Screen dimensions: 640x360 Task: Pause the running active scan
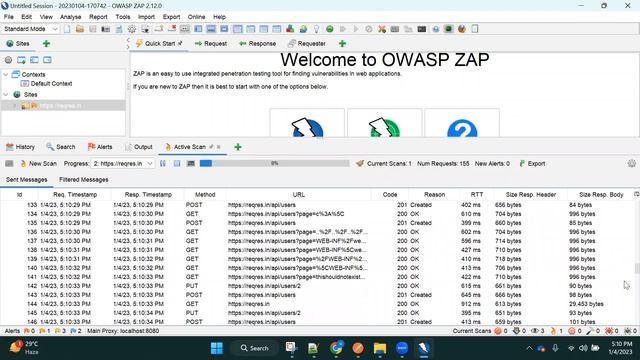tap(163, 163)
